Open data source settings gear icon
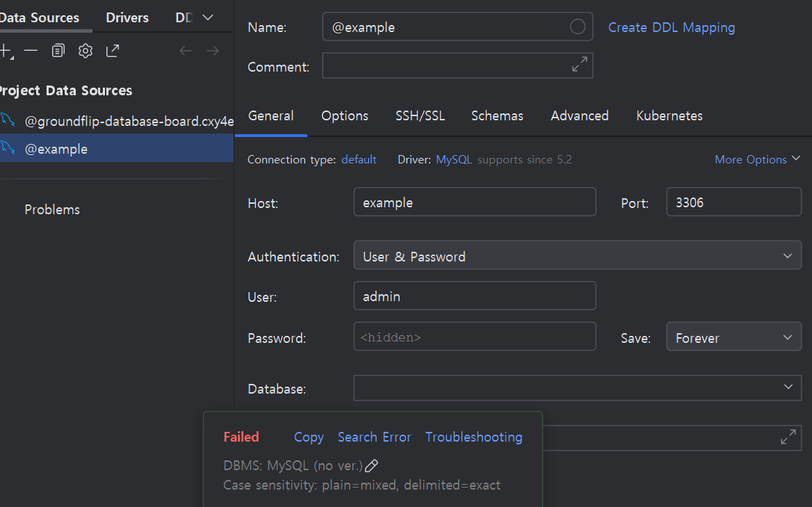The height and width of the screenshot is (507, 812). tap(86, 51)
